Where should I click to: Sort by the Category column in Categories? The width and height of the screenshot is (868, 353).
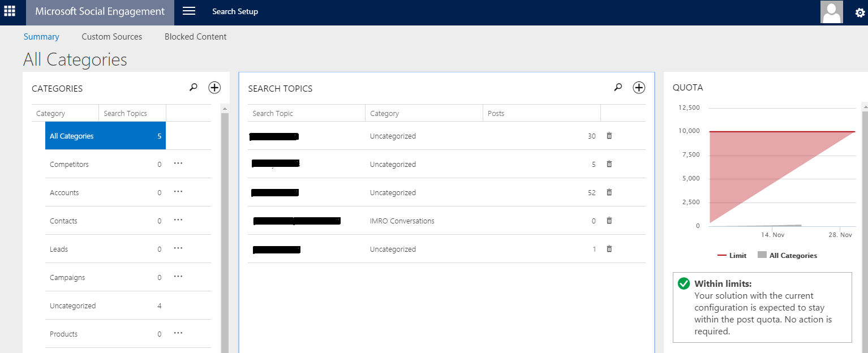pos(65,113)
